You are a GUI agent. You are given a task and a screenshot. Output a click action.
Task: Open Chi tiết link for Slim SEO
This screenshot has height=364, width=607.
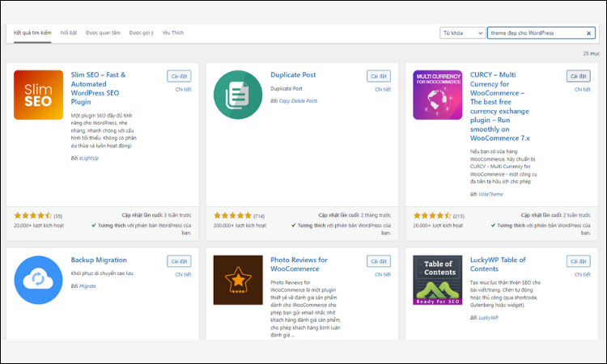183,89
